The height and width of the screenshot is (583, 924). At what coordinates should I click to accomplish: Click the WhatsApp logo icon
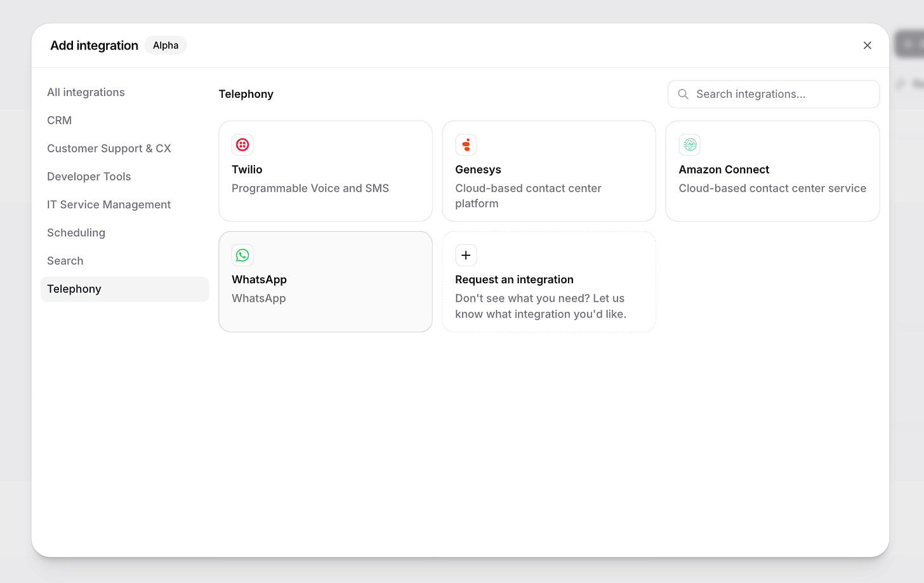tap(242, 255)
